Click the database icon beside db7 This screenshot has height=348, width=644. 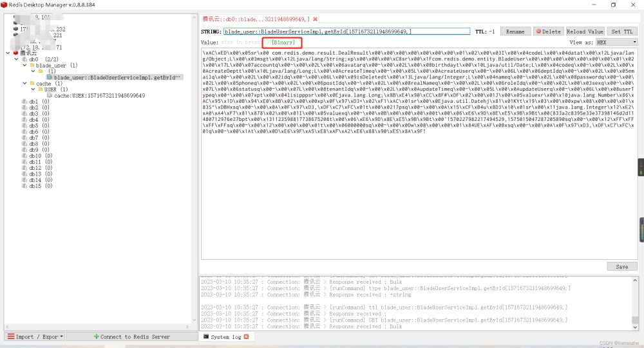[x=24, y=138]
